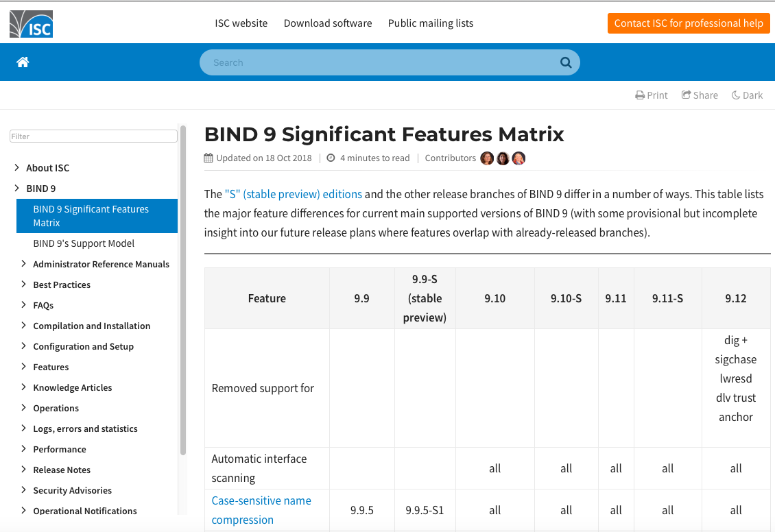Expand Operations chevron
This screenshot has height=532, width=775.
(23, 407)
